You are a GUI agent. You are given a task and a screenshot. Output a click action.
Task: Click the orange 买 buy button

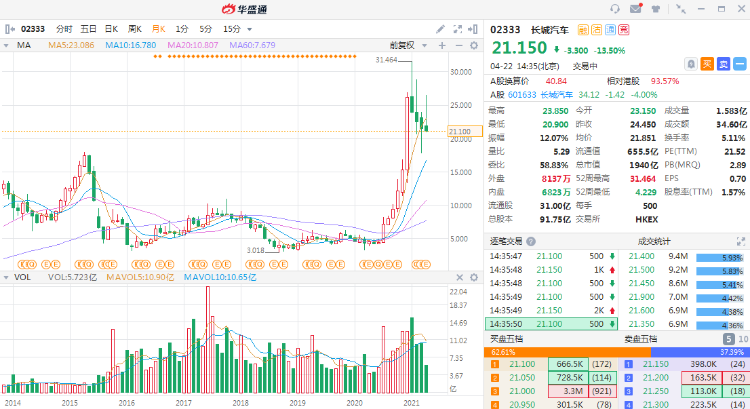click(707, 64)
